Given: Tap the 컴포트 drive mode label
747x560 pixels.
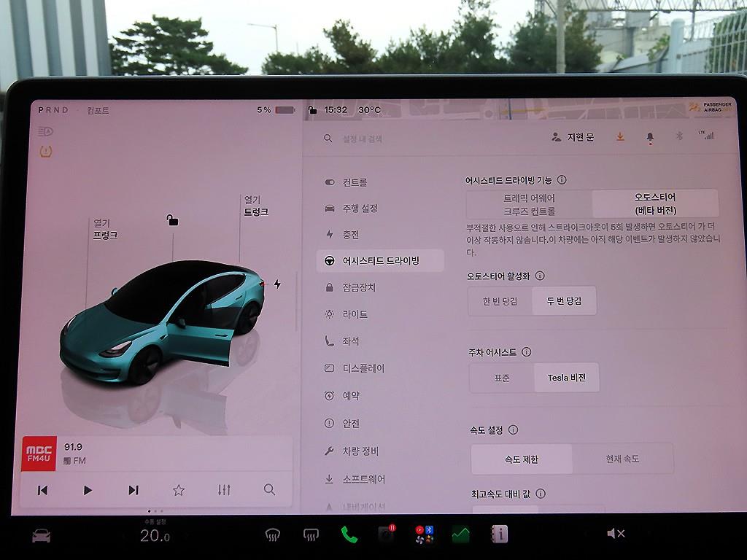Looking at the screenshot, I should point(98,111).
